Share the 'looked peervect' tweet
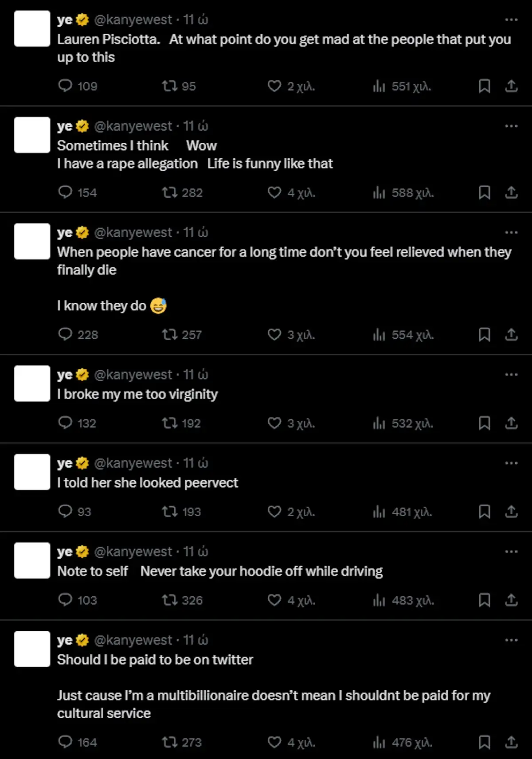532x759 pixels. tap(511, 512)
